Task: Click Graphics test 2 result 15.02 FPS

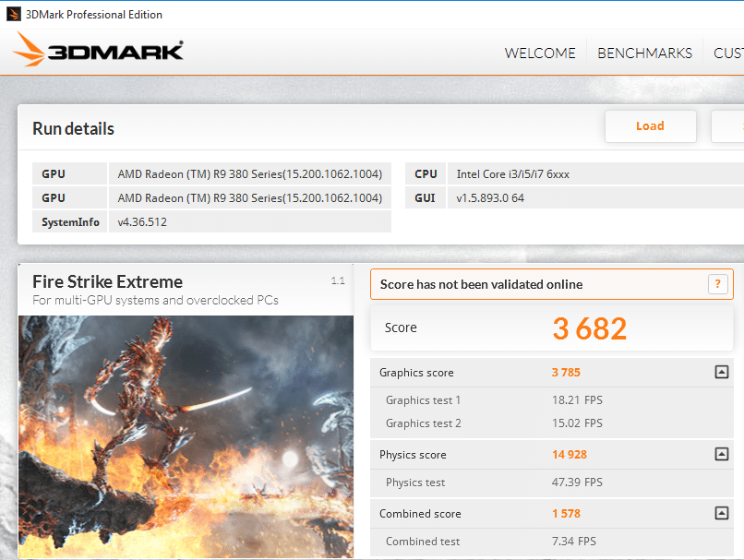Action: pyautogui.click(x=577, y=423)
